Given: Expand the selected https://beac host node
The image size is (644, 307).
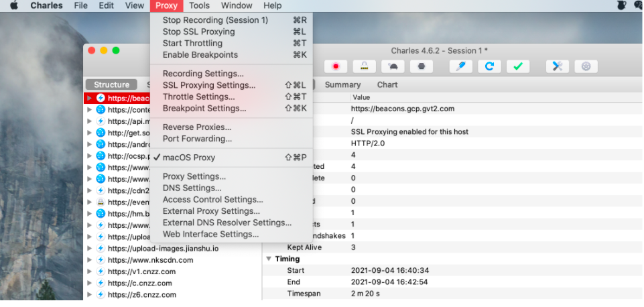Looking at the screenshot, I should coord(90,99).
